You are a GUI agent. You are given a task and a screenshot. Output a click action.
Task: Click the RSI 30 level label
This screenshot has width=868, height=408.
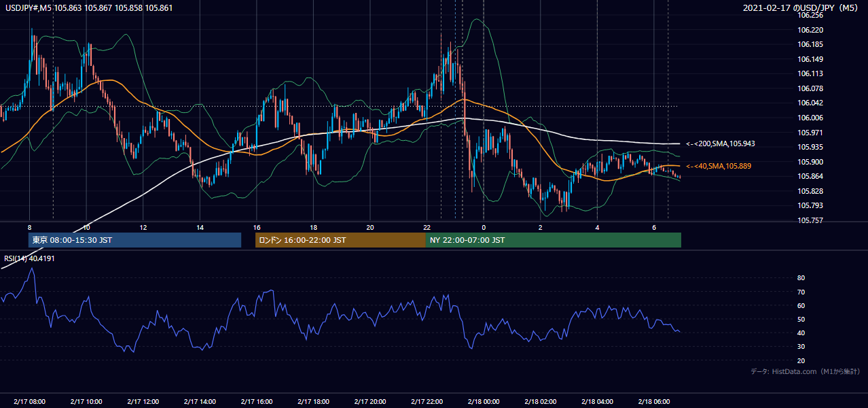(801, 347)
